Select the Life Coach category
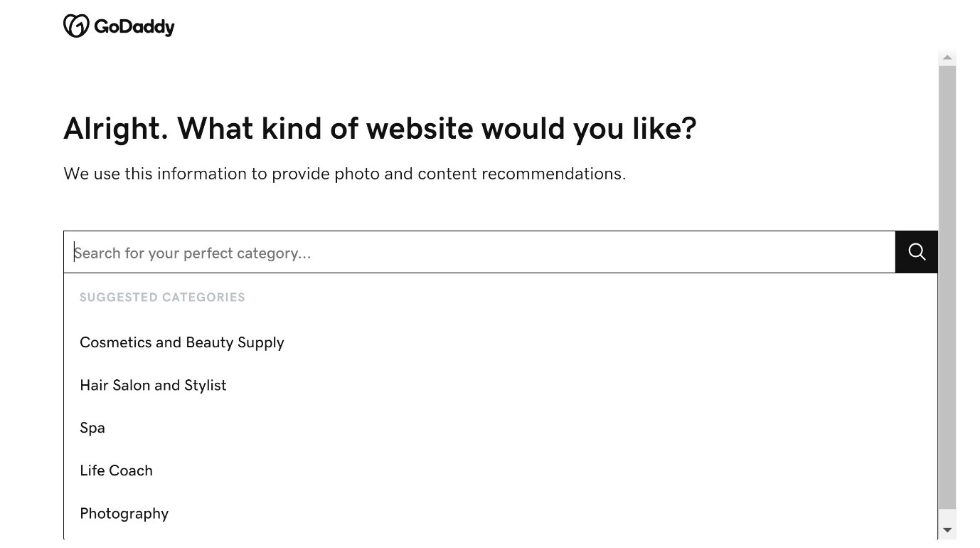Screen dimensions: 980x548 pyautogui.click(x=116, y=470)
